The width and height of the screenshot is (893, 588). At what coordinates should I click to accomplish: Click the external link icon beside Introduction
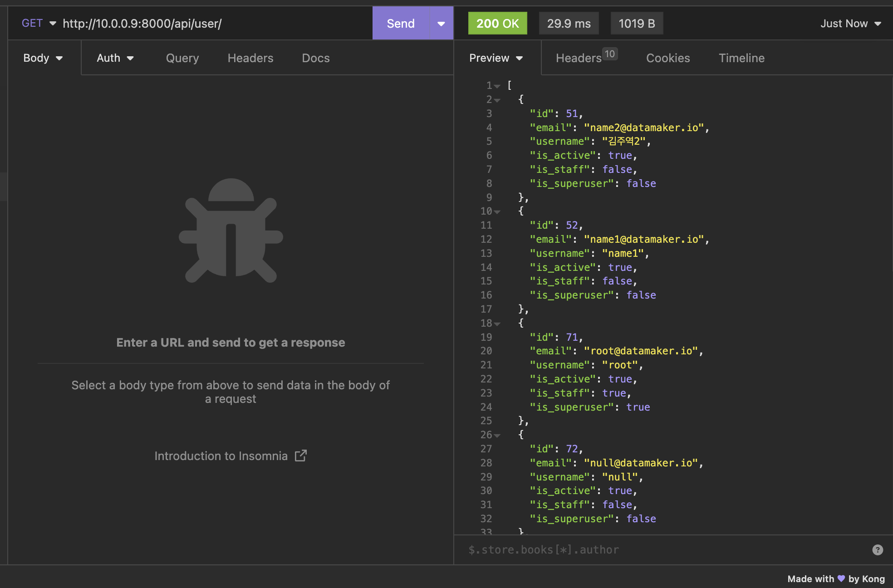301,456
